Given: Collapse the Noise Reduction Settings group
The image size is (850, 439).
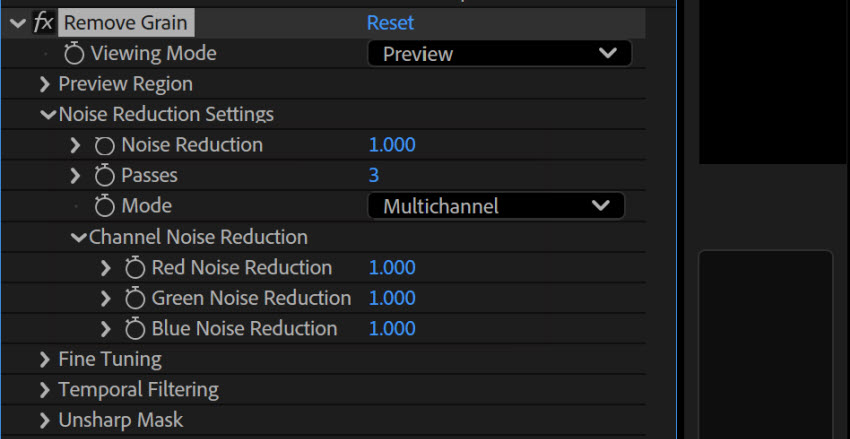Looking at the screenshot, I should (x=48, y=115).
